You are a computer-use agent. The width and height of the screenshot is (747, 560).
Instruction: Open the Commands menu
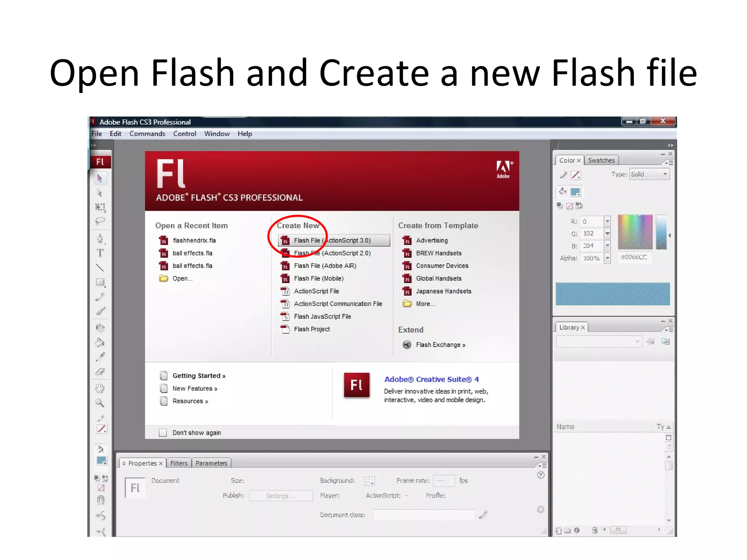tap(147, 134)
